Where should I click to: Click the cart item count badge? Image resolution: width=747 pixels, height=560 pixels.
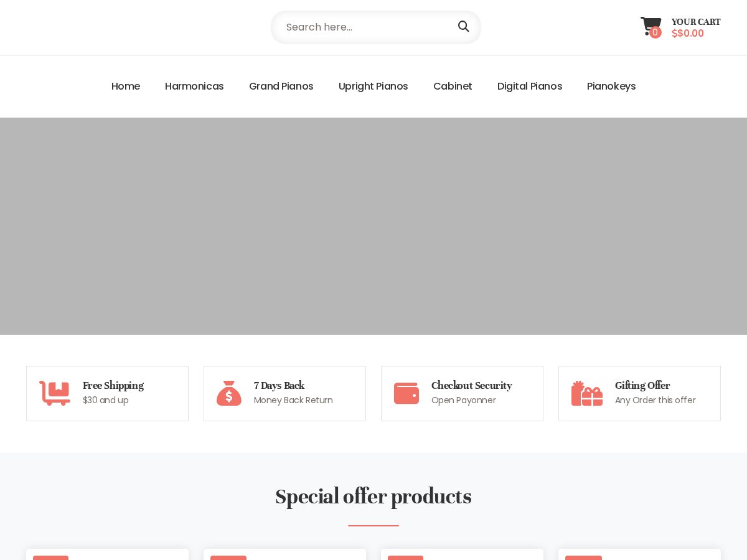pos(655,32)
